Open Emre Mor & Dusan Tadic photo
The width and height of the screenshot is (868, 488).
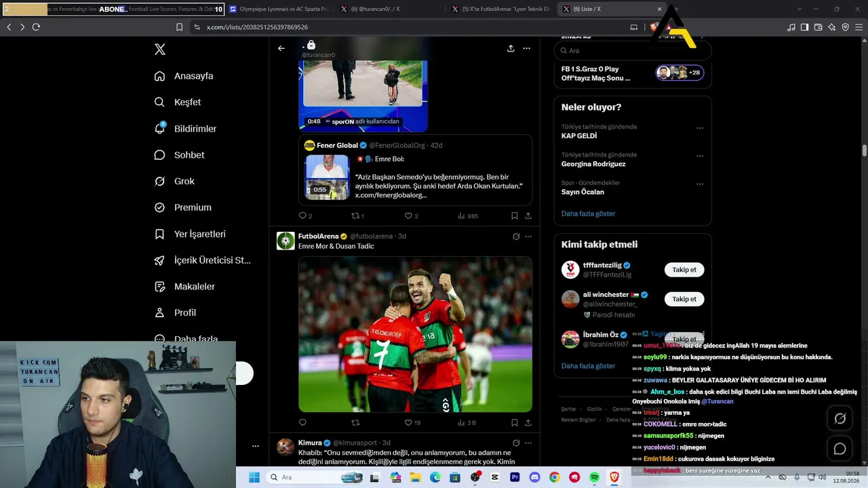coord(416,334)
